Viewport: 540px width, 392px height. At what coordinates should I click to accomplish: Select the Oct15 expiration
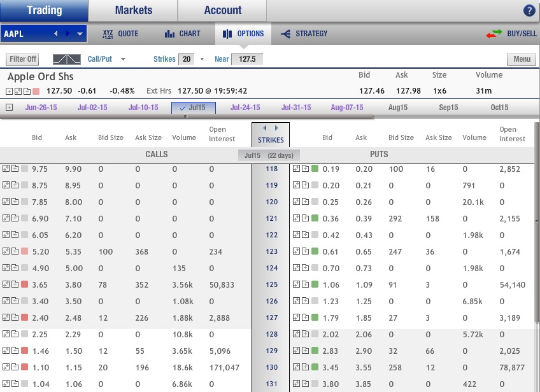point(499,108)
